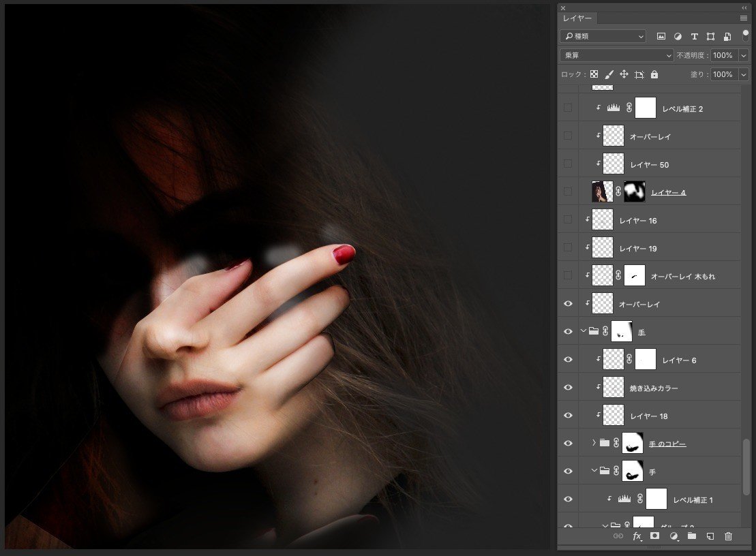Screen dimensions: 756x556
Task: Filter layers by pixel layer icon
Action: point(661,36)
